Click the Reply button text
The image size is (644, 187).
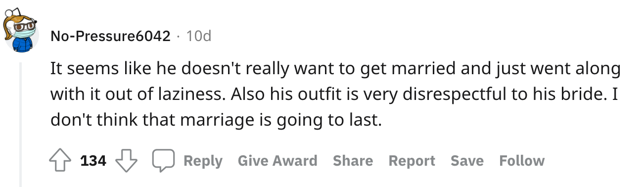pyautogui.click(x=203, y=161)
